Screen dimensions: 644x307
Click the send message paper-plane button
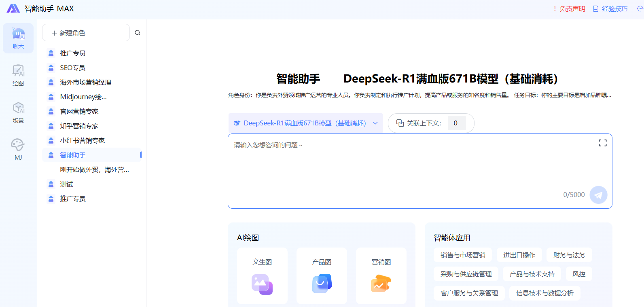[598, 195]
